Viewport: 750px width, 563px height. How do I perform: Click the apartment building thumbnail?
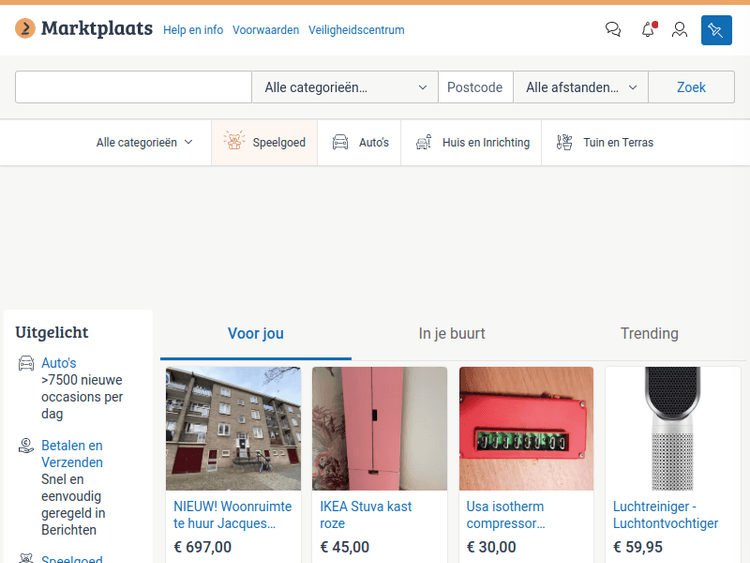[x=233, y=429]
